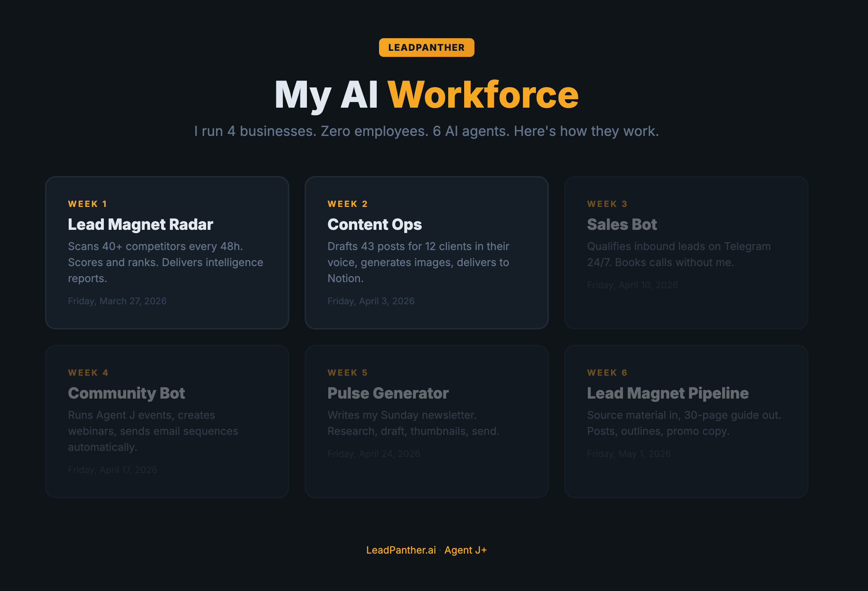Click the WEEK 1 label
Screen dimensions: 868x591
(87, 204)
